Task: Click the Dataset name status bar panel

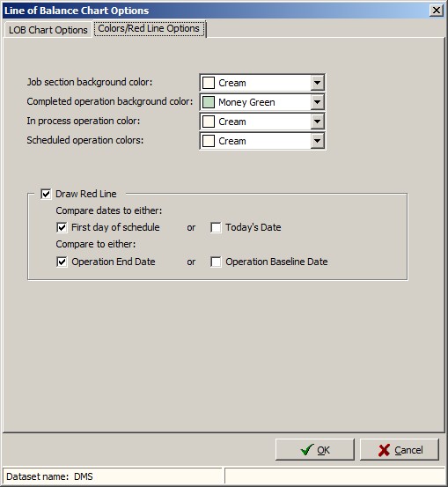Action: (x=113, y=476)
